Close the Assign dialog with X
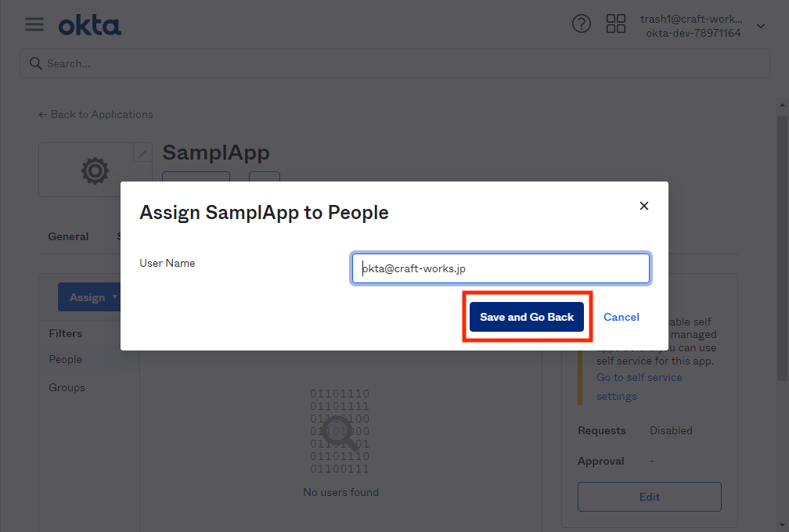789x532 pixels. point(643,206)
